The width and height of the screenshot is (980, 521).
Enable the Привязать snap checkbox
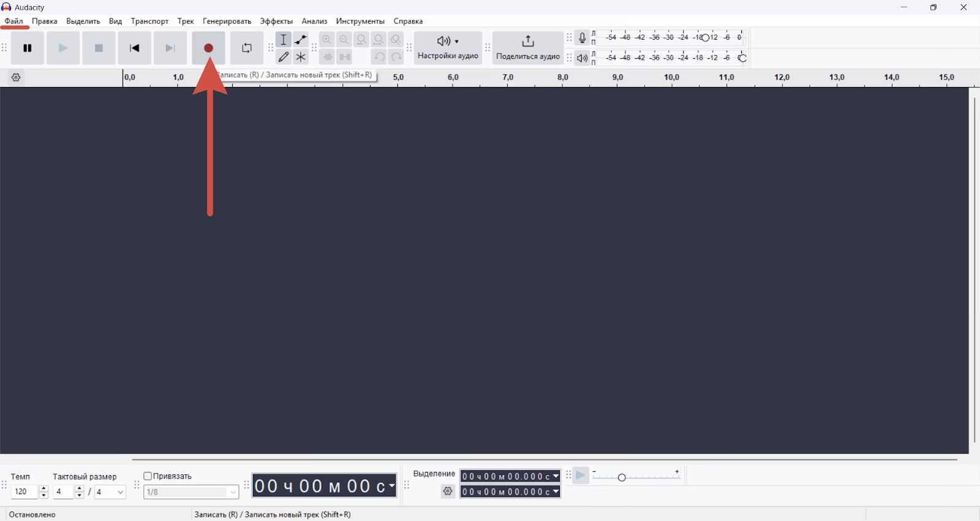pyautogui.click(x=148, y=476)
